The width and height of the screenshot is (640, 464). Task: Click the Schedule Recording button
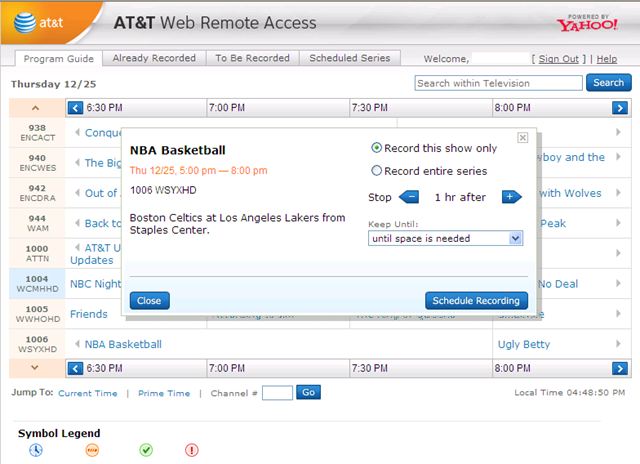pyautogui.click(x=476, y=301)
